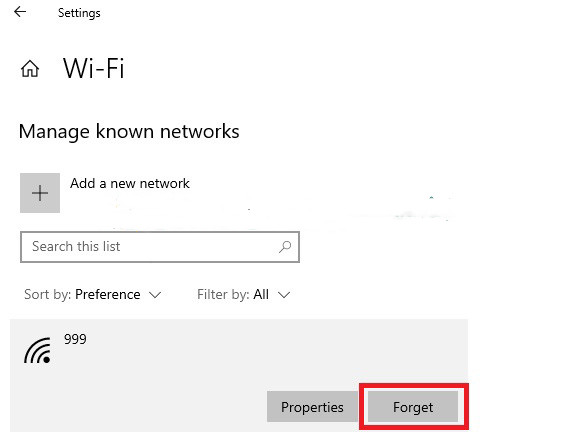
Task: Select the 'Add a new network' label
Action: point(130,183)
